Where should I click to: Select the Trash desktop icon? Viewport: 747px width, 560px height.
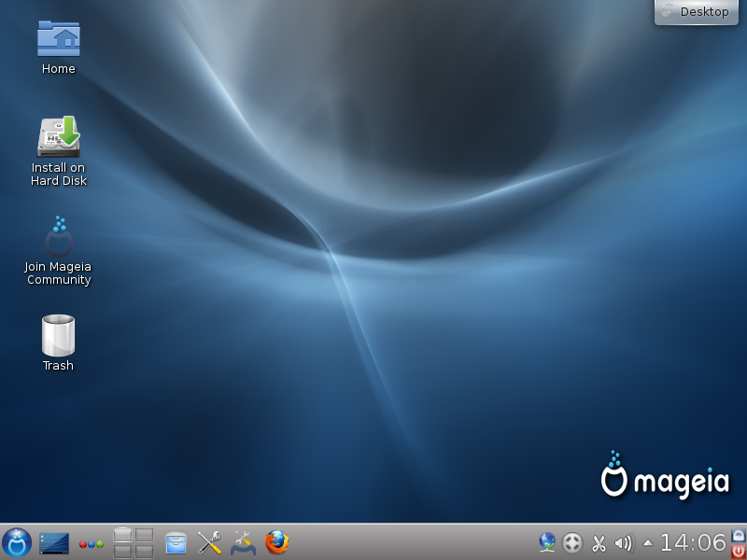tap(58, 335)
